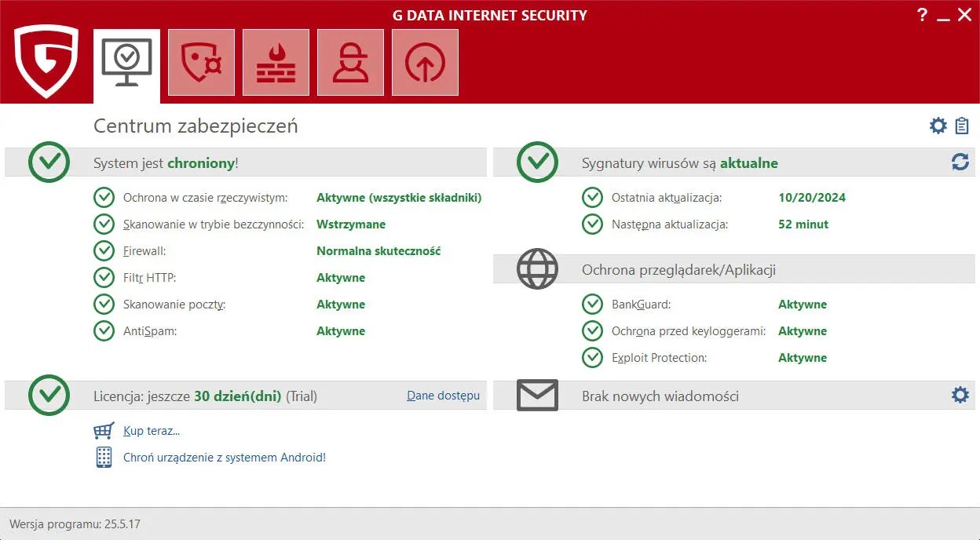Open the Centrum zabezpieczeń tab icon

tap(126, 62)
